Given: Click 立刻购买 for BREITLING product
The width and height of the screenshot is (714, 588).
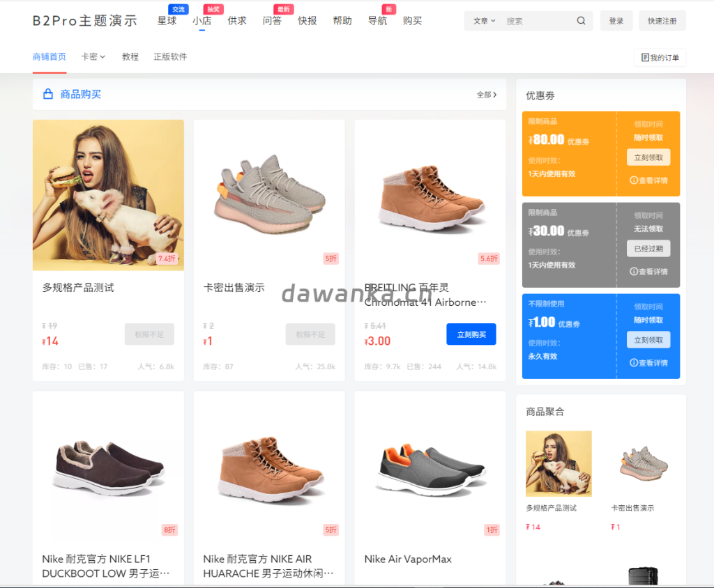Looking at the screenshot, I should 471,334.
